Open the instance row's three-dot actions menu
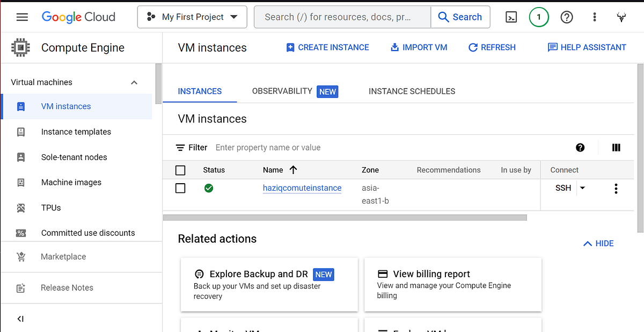 coord(616,188)
